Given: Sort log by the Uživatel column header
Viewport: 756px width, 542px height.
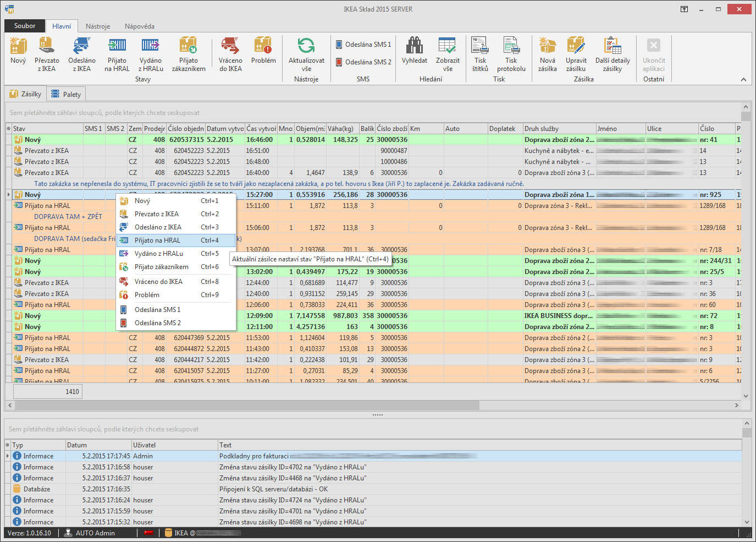Looking at the screenshot, I should click(174, 445).
